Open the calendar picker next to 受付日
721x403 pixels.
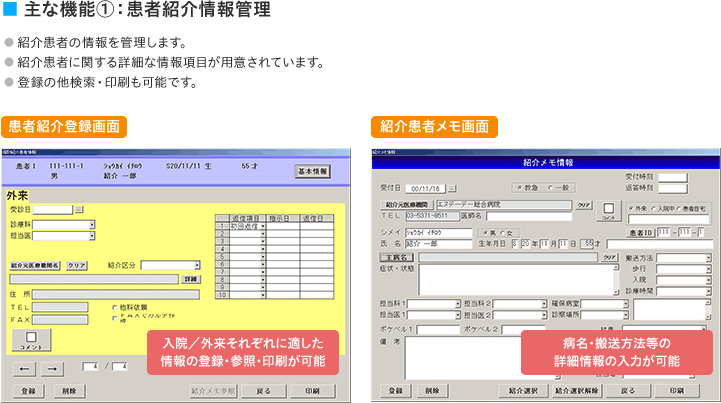click(452, 188)
